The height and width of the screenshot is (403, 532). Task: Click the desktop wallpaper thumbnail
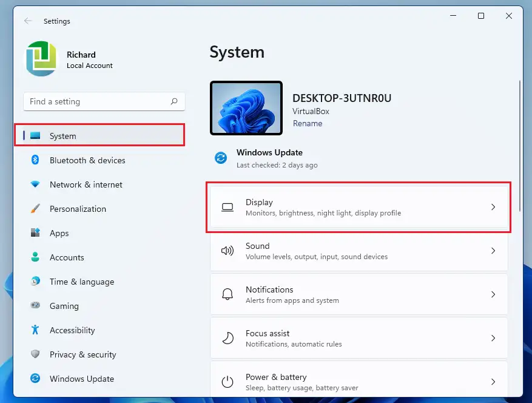coord(246,108)
